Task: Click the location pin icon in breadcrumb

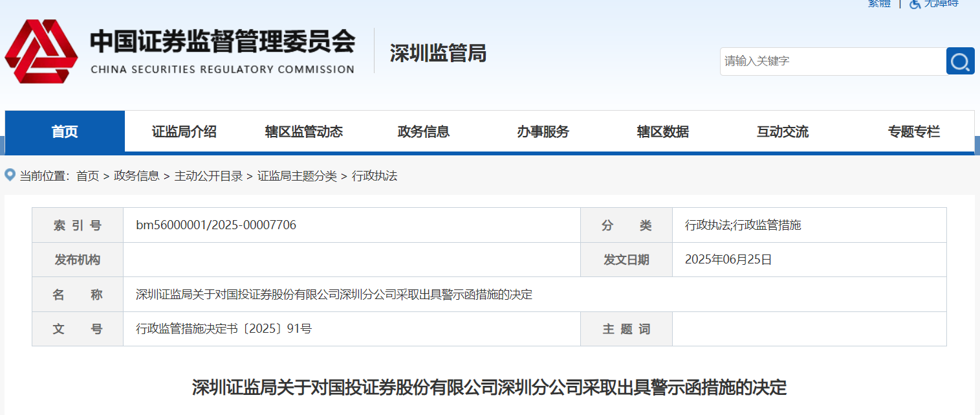Action: [x=10, y=175]
